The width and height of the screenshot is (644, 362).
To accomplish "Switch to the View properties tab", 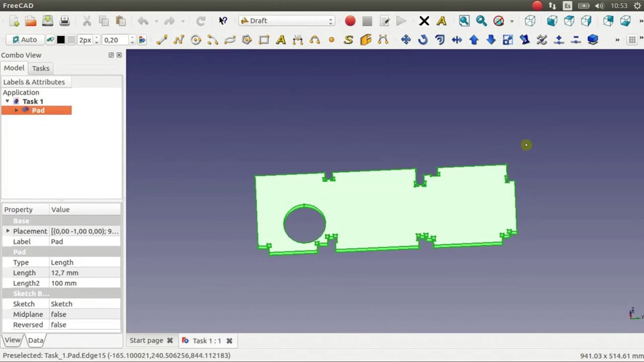I will coord(13,340).
